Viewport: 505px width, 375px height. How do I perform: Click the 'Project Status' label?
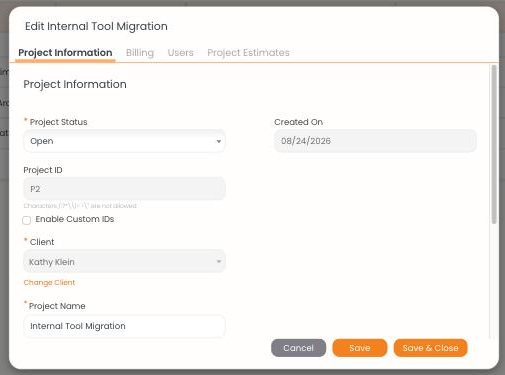pyautogui.click(x=59, y=122)
